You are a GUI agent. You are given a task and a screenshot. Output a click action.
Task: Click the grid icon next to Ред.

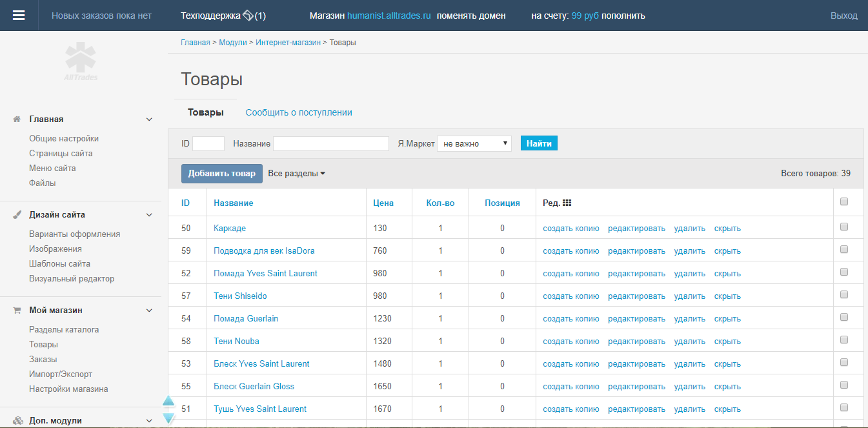click(x=567, y=203)
